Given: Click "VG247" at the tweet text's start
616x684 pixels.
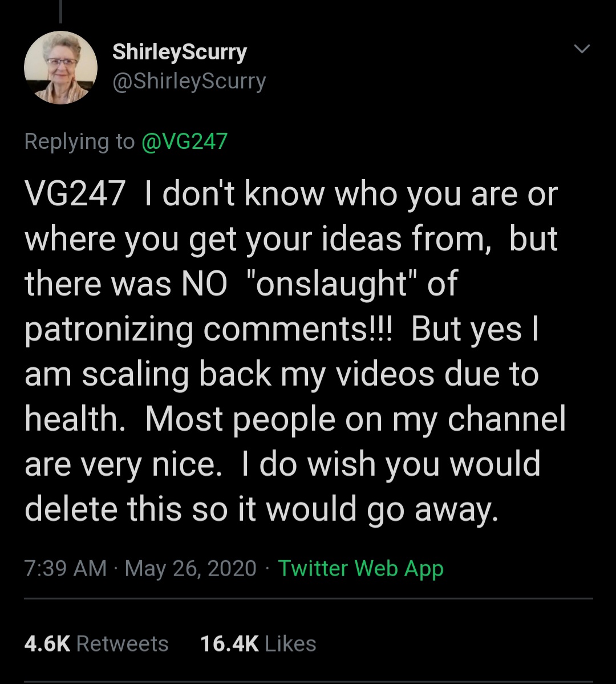Looking at the screenshot, I should (x=75, y=195).
